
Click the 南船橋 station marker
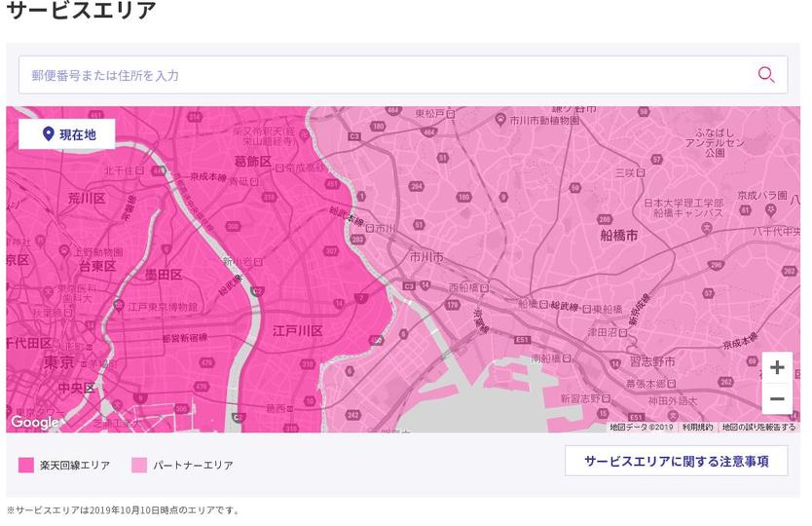pos(567,358)
